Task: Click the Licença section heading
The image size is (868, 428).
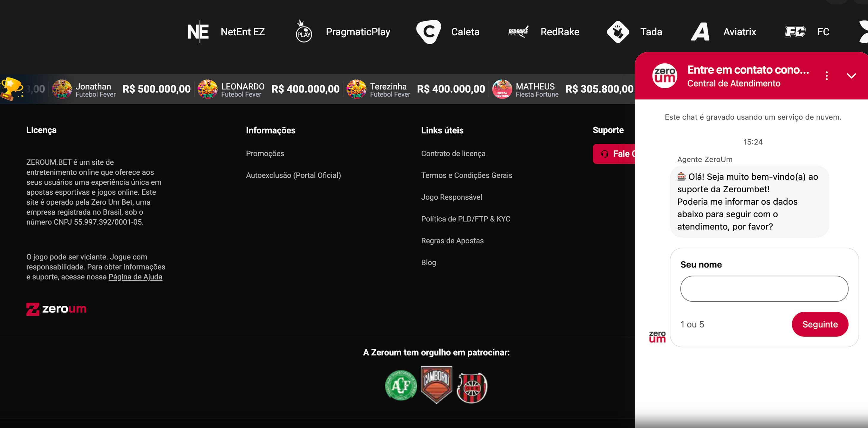Action: pyautogui.click(x=41, y=130)
